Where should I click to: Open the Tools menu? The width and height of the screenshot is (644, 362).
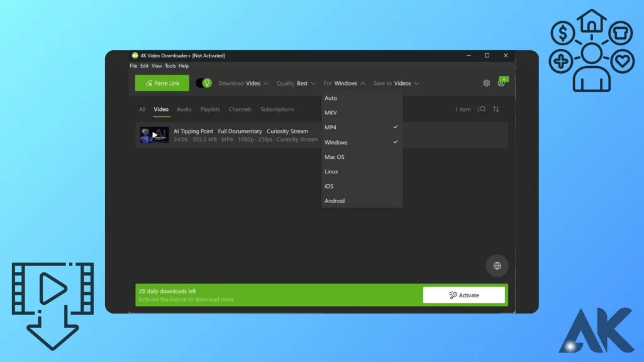170,66
